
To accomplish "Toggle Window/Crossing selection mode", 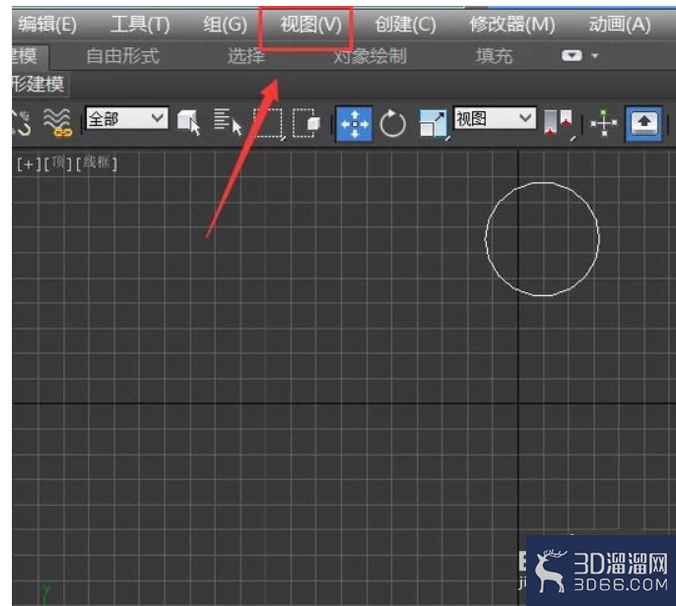I will point(307,123).
